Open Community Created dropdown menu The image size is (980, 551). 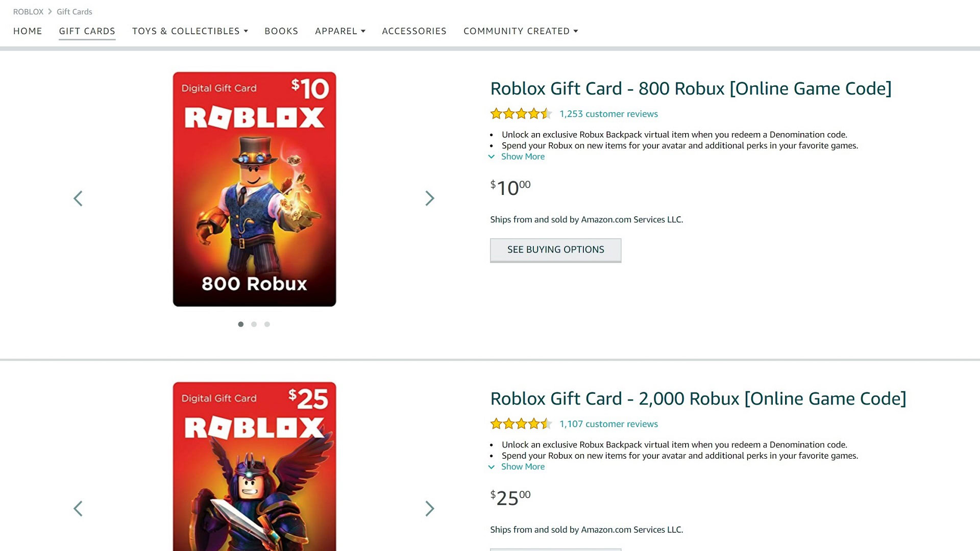point(521,31)
